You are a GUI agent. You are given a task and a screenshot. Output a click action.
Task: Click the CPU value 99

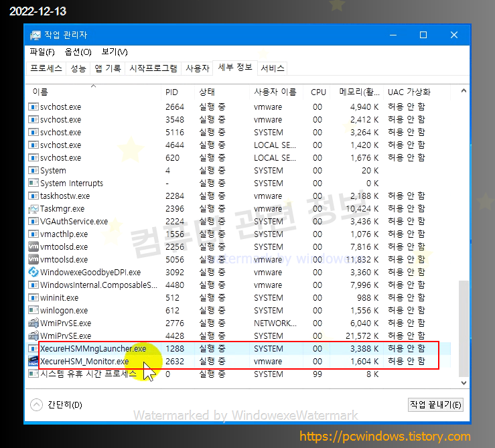click(x=317, y=374)
